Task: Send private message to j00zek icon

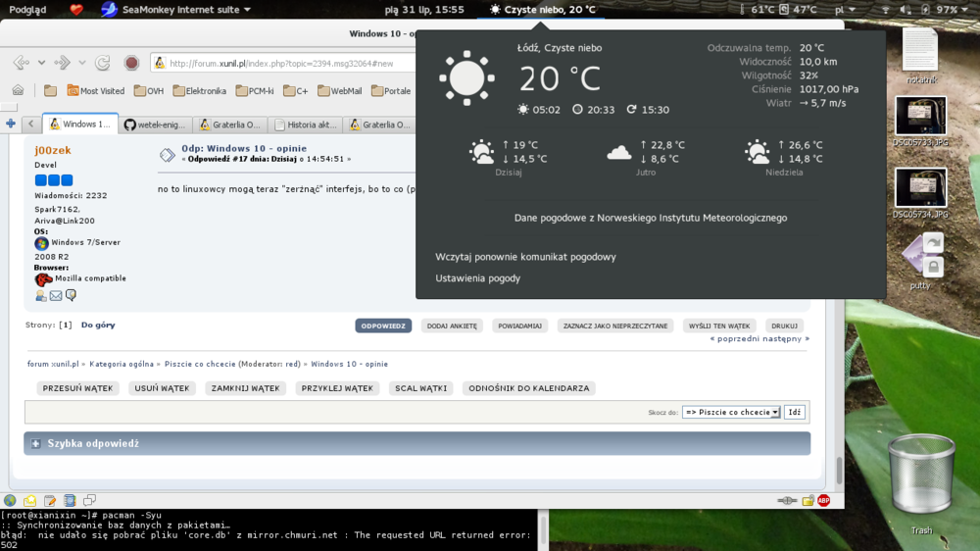Action: click(71, 295)
